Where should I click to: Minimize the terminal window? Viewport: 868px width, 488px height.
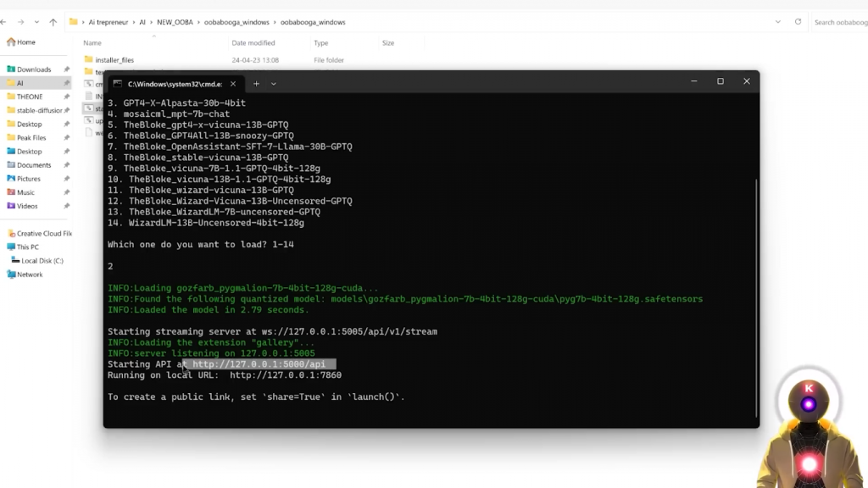tap(693, 81)
